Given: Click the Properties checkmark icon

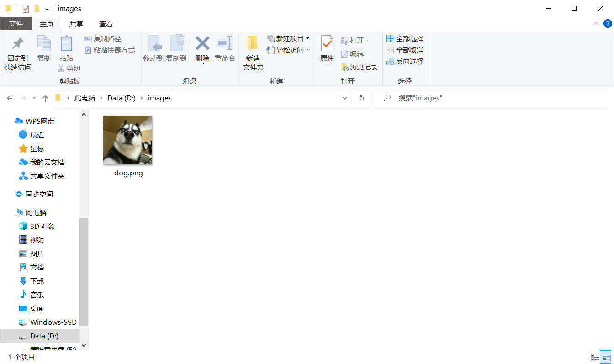Looking at the screenshot, I should (327, 44).
